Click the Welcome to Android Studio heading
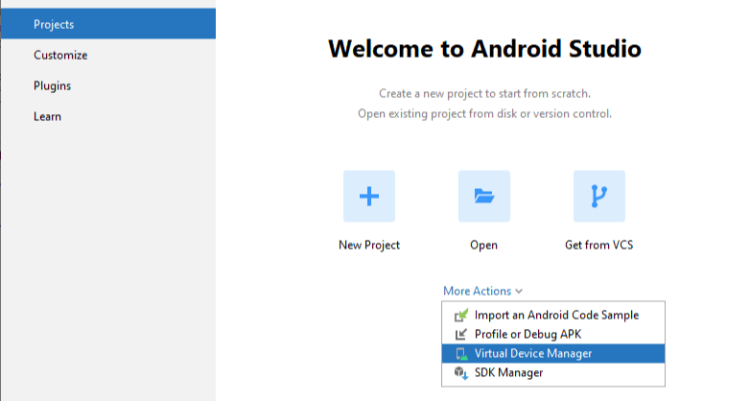 coord(485,49)
